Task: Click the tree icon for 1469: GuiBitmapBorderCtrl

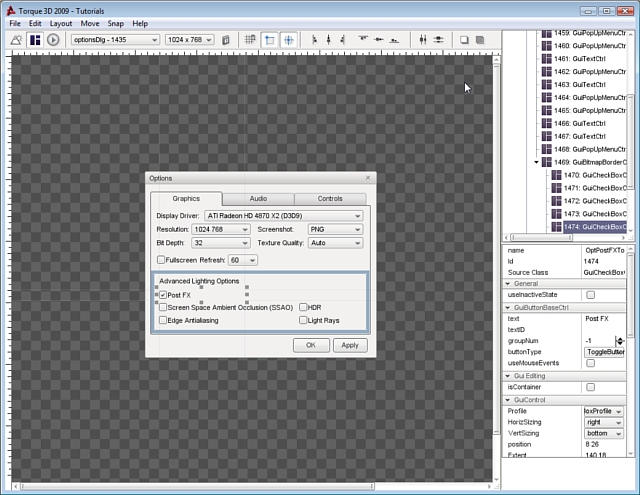Action: click(547, 162)
